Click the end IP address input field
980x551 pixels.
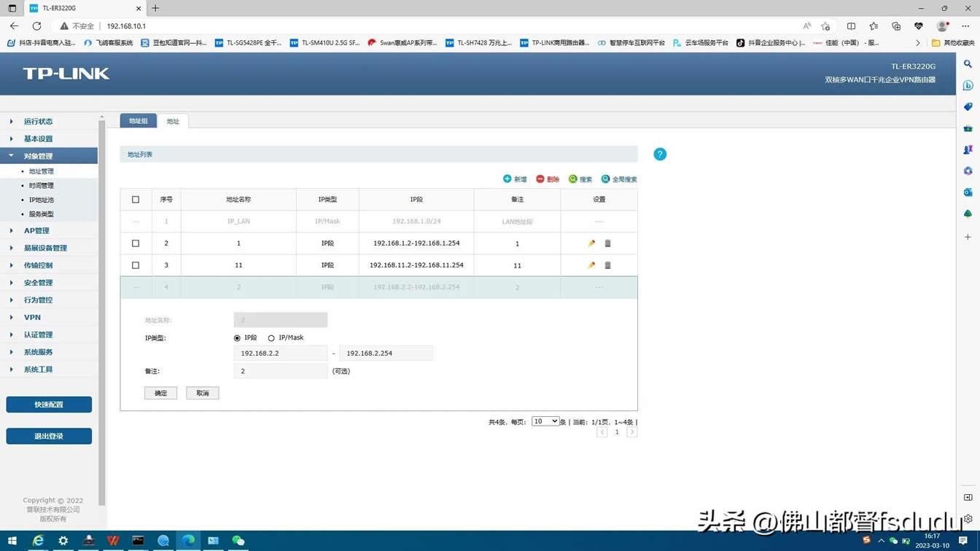tap(386, 353)
